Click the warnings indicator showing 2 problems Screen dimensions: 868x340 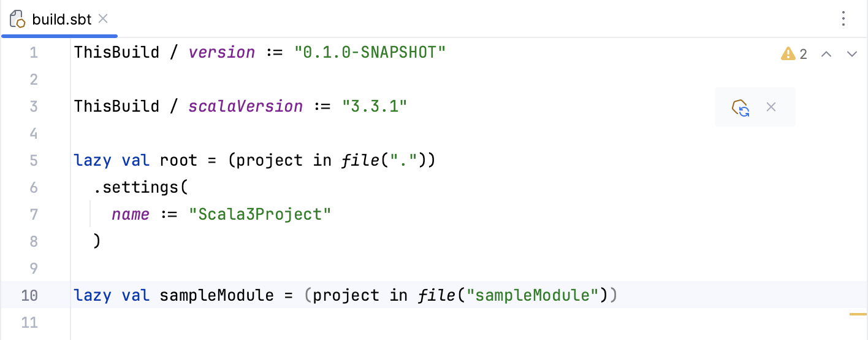click(794, 54)
